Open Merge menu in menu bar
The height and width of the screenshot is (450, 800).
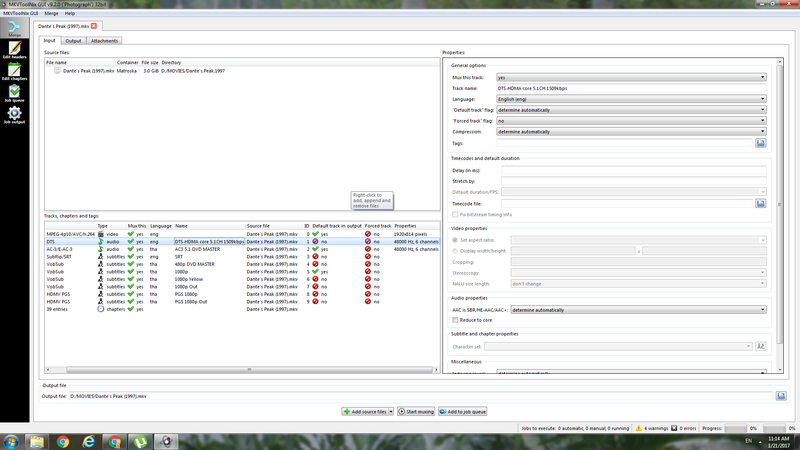click(x=51, y=13)
